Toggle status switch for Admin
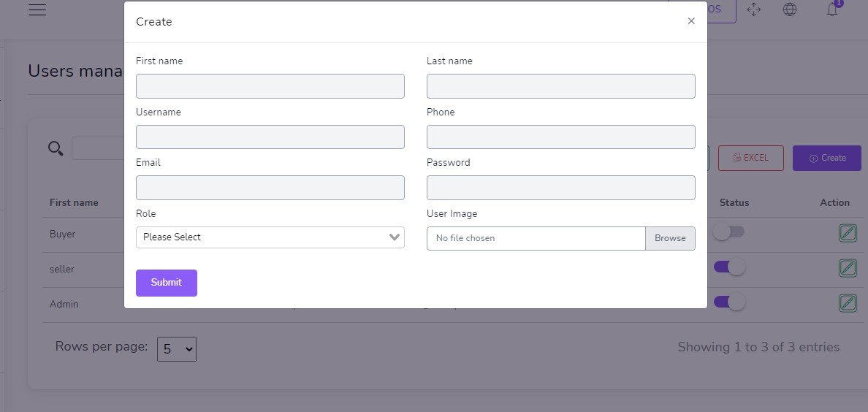 pos(728,302)
